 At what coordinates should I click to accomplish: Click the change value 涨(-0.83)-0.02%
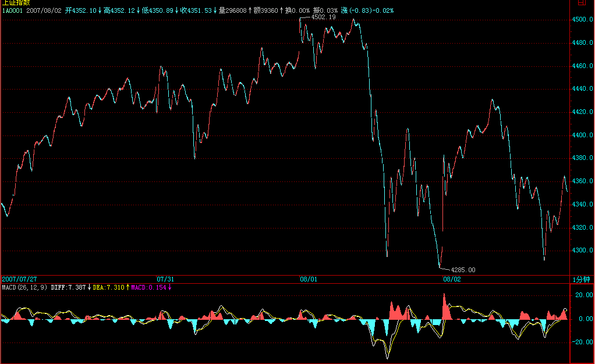click(369, 10)
